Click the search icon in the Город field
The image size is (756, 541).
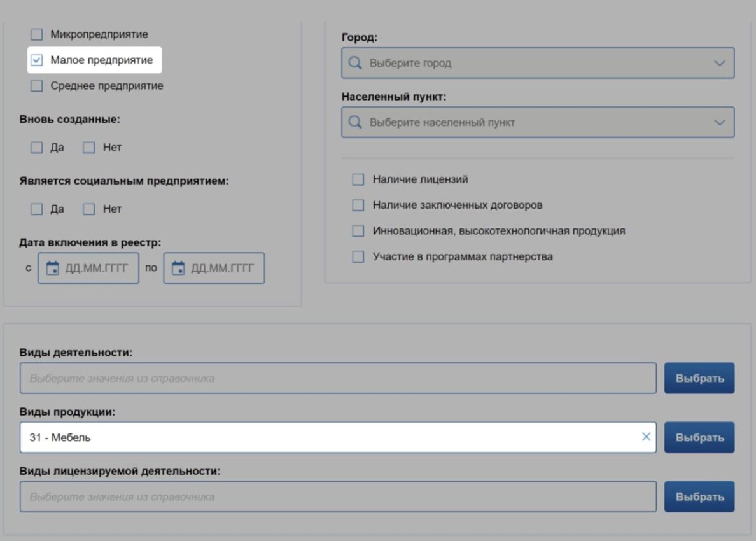click(x=356, y=63)
